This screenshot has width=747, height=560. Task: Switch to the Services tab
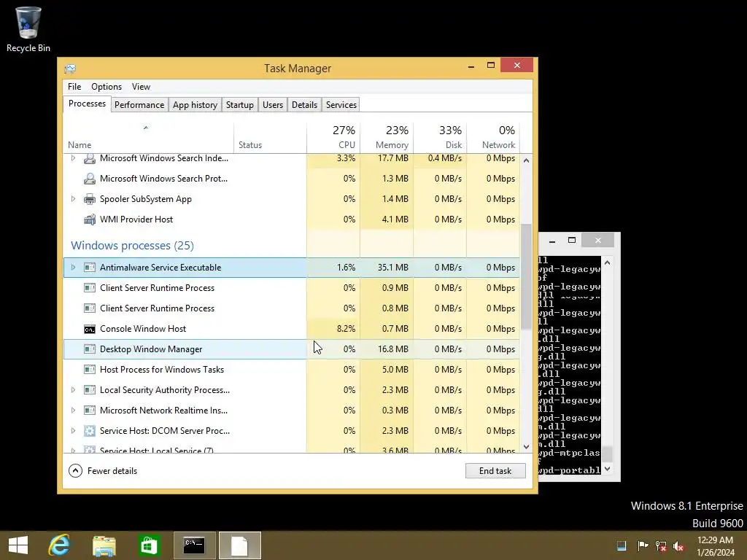[x=341, y=105]
